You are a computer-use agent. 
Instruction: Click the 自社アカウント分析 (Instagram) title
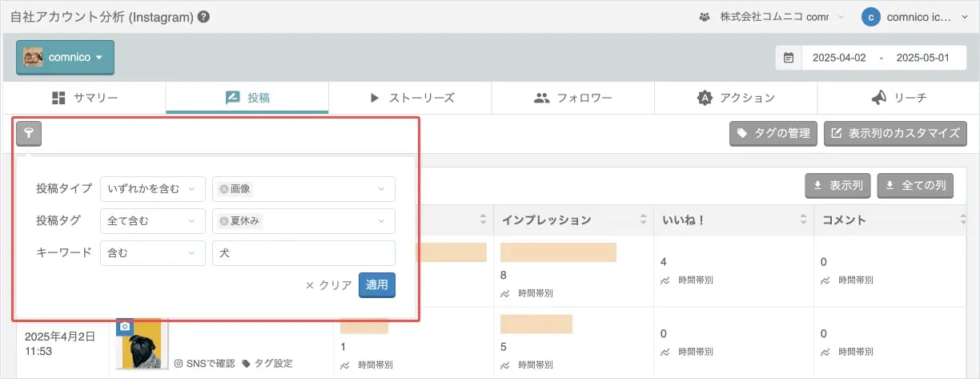[102, 16]
